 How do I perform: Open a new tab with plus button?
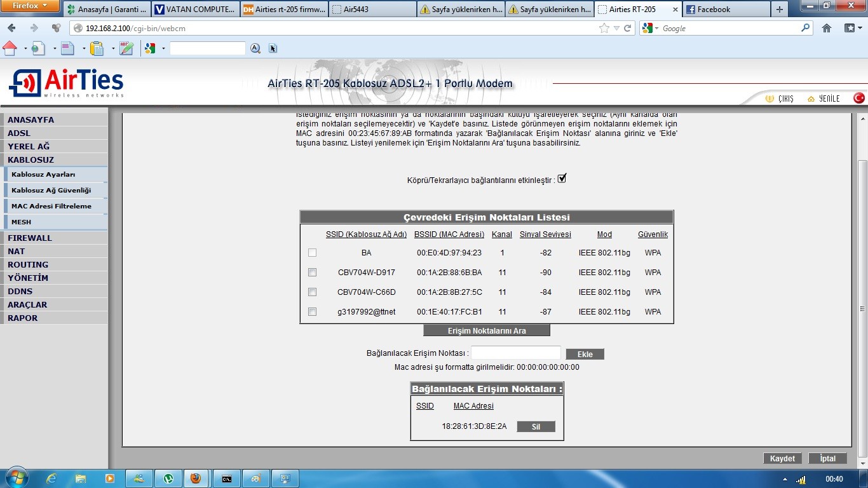780,10
